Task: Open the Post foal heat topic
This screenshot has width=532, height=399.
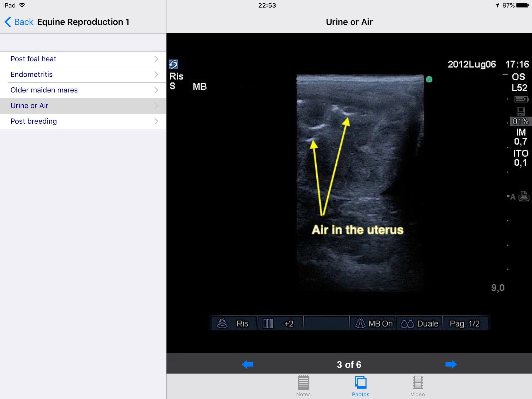Action: pos(83,59)
